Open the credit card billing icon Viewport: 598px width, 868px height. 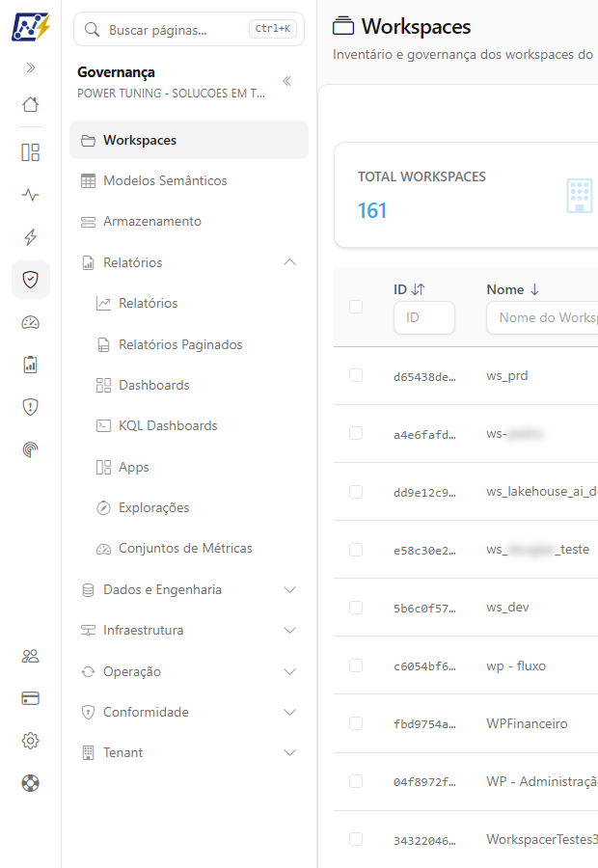click(31, 698)
